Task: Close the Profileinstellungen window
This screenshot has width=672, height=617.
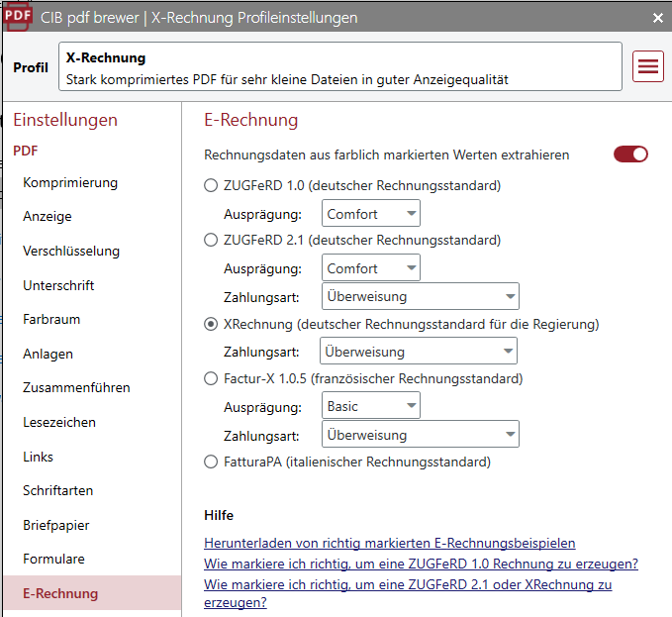Action: (658, 18)
